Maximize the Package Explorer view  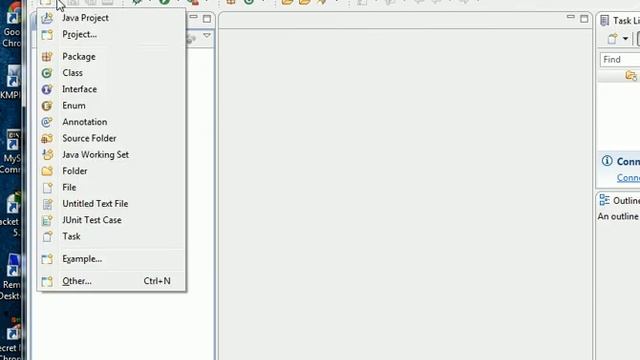point(207,19)
